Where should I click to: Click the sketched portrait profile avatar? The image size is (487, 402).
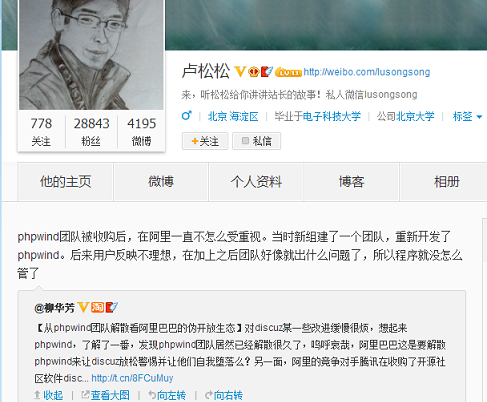[x=91, y=55]
